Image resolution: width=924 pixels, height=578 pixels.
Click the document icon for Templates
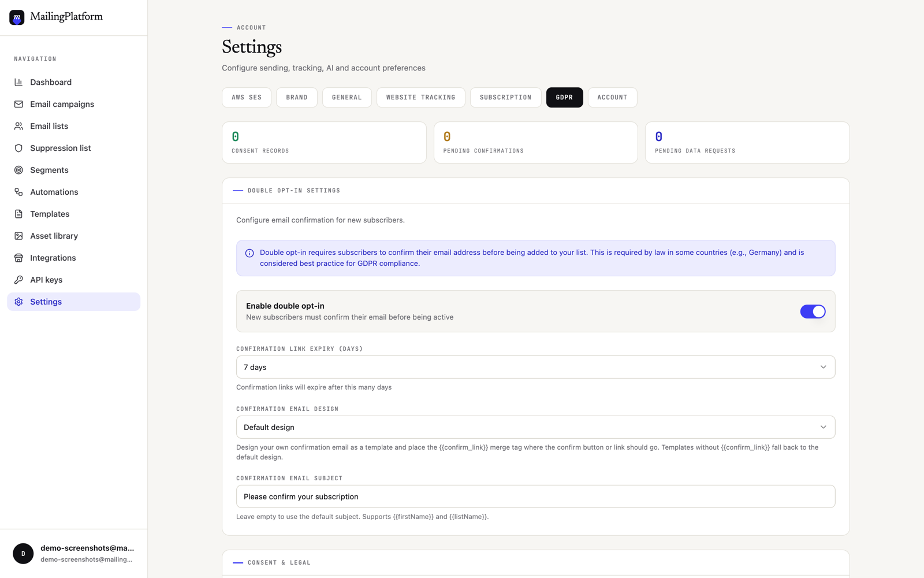click(18, 214)
